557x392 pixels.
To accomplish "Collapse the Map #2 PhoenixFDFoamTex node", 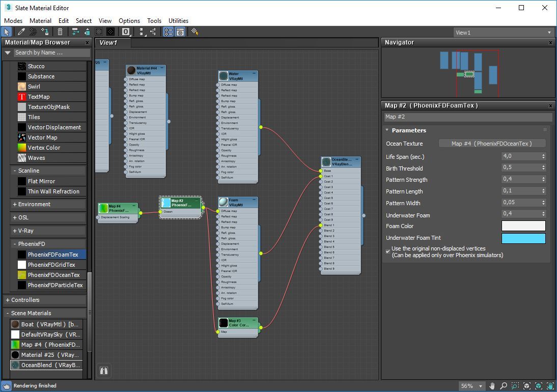I will pyautogui.click(x=197, y=200).
